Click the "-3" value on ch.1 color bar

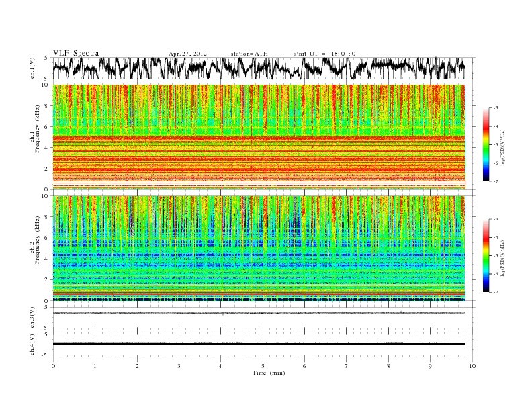point(495,108)
